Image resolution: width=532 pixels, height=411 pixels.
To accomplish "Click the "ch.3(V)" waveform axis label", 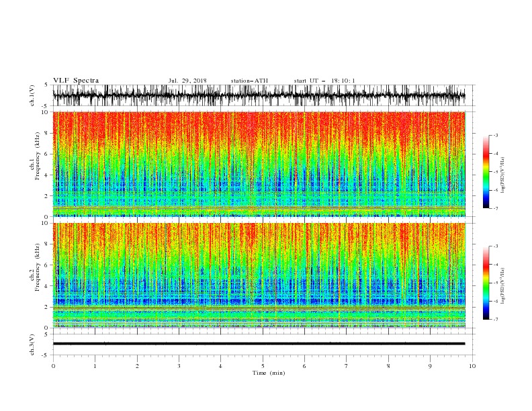I will click(32, 345).
